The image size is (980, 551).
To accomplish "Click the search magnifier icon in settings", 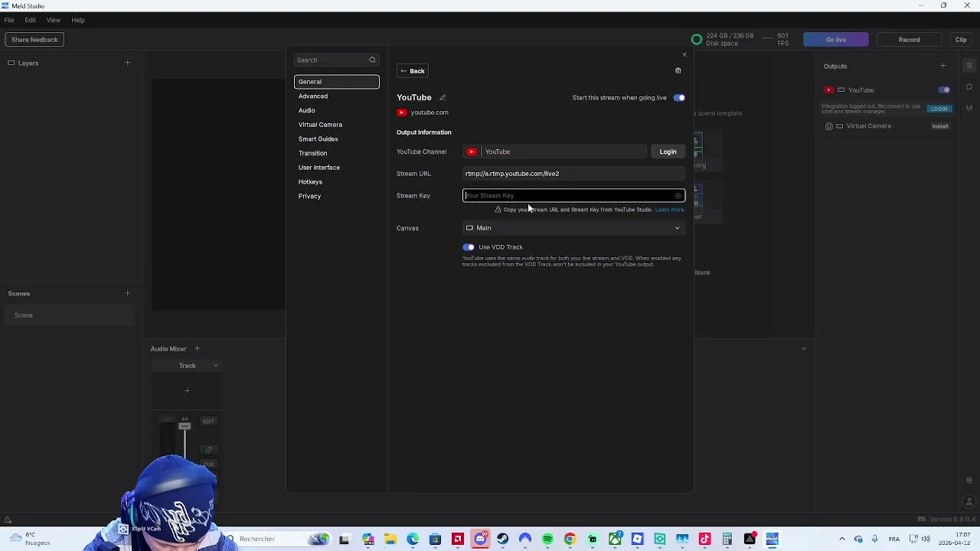I will [372, 60].
